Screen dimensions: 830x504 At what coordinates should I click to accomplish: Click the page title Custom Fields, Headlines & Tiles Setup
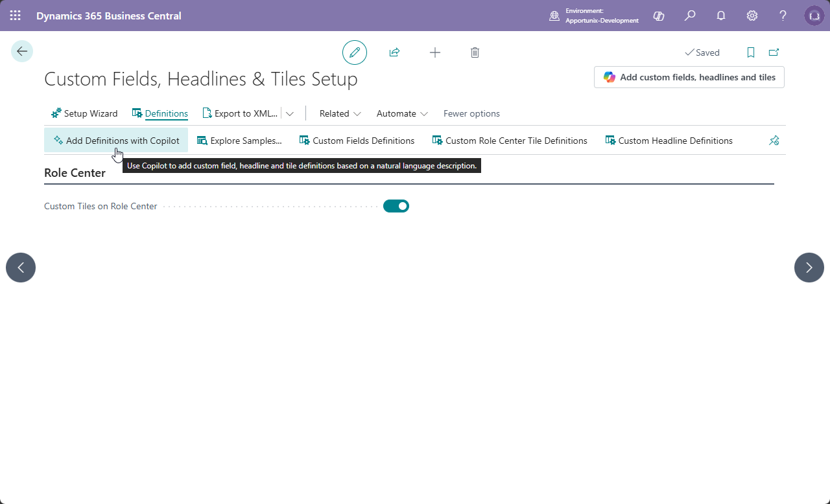pyautogui.click(x=201, y=79)
